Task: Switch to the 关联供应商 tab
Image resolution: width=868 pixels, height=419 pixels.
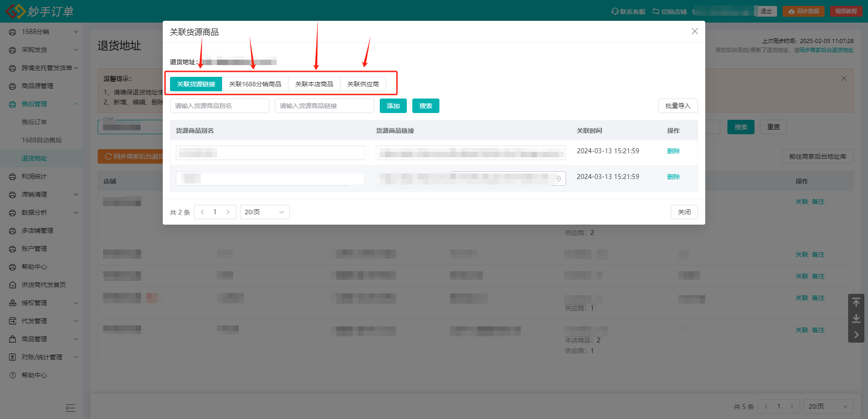Action: [363, 84]
